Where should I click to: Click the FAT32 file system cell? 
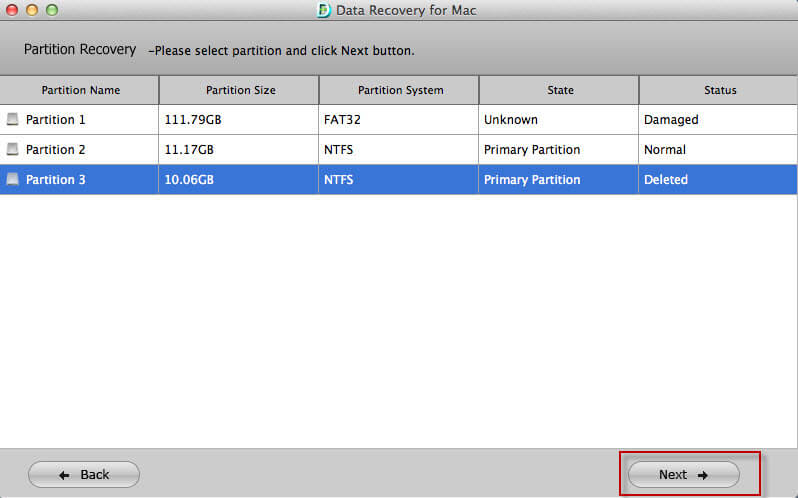coord(399,120)
